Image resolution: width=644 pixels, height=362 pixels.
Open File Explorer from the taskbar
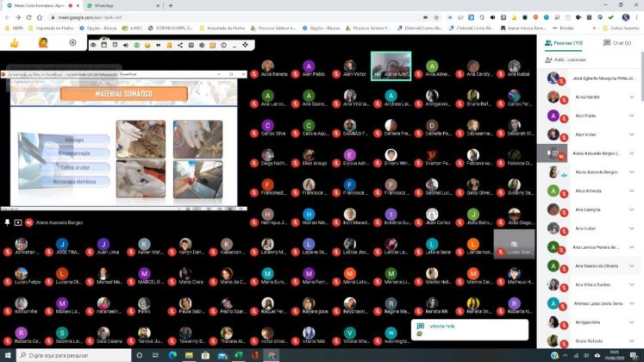coord(189,355)
